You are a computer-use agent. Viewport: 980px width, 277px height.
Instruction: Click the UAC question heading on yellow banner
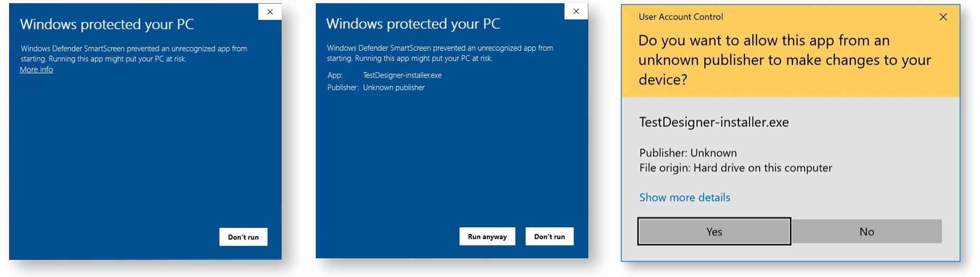click(x=784, y=60)
